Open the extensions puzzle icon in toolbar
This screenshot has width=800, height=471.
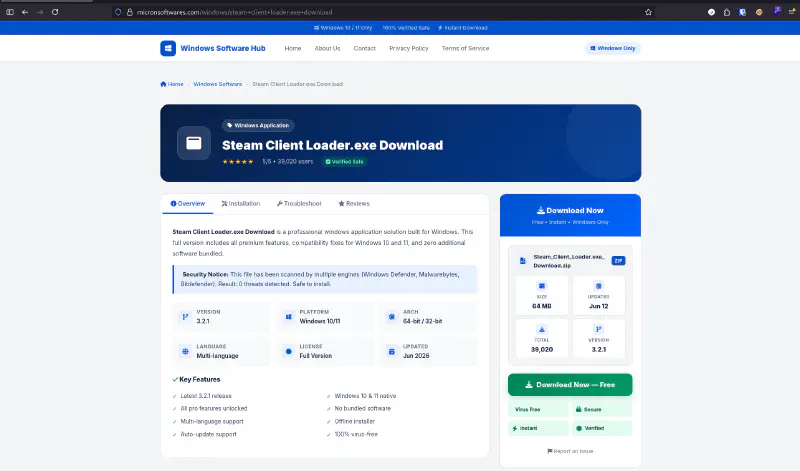pyautogui.click(x=727, y=12)
